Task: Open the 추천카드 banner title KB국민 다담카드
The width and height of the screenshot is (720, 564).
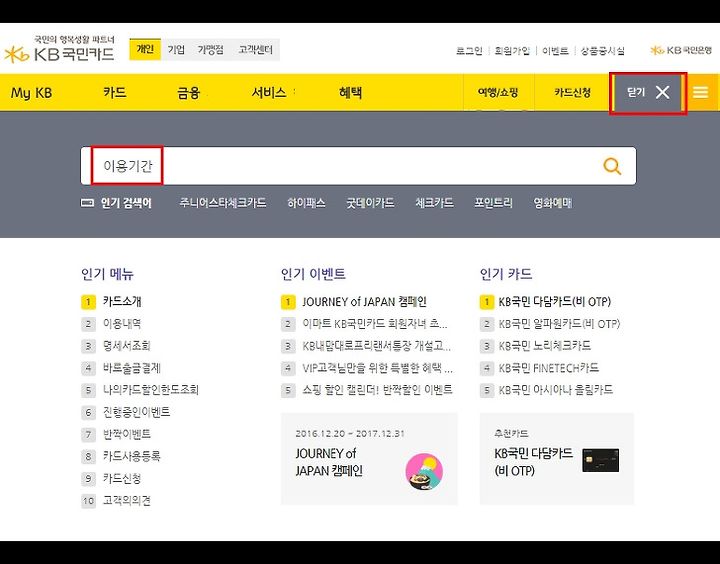Action: tap(534, 462)
